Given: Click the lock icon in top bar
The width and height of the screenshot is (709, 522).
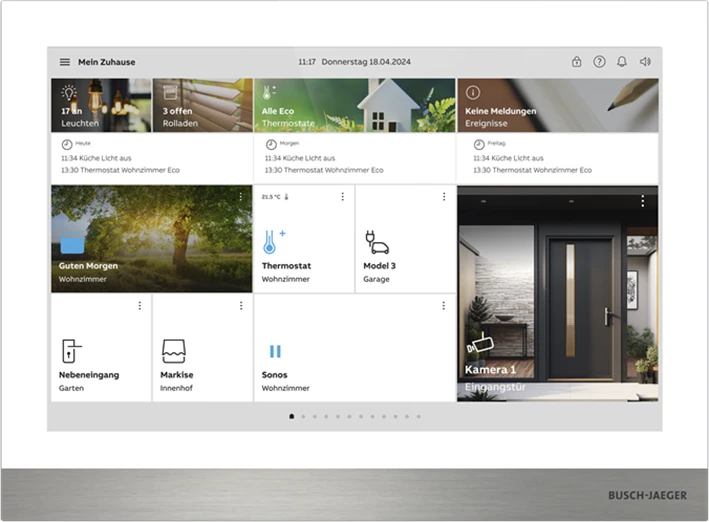Looking at the screenshot, I should (577, 62).
